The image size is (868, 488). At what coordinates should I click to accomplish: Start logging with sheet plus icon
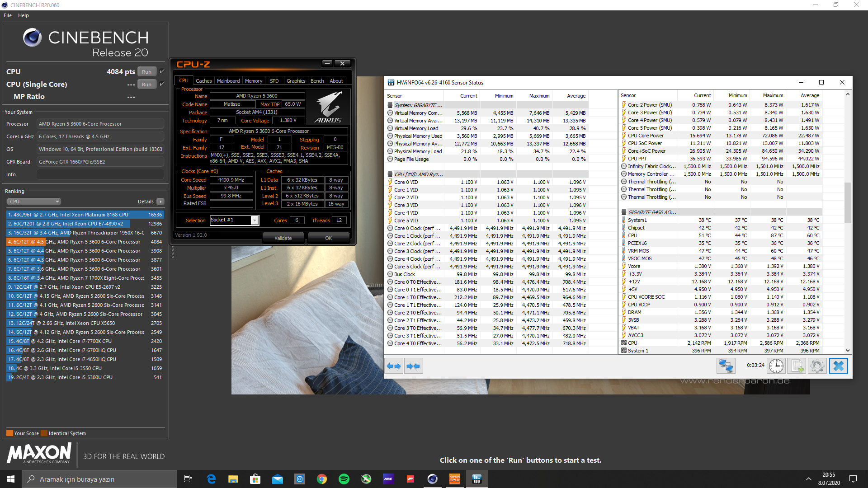click(x=797, y=366)
